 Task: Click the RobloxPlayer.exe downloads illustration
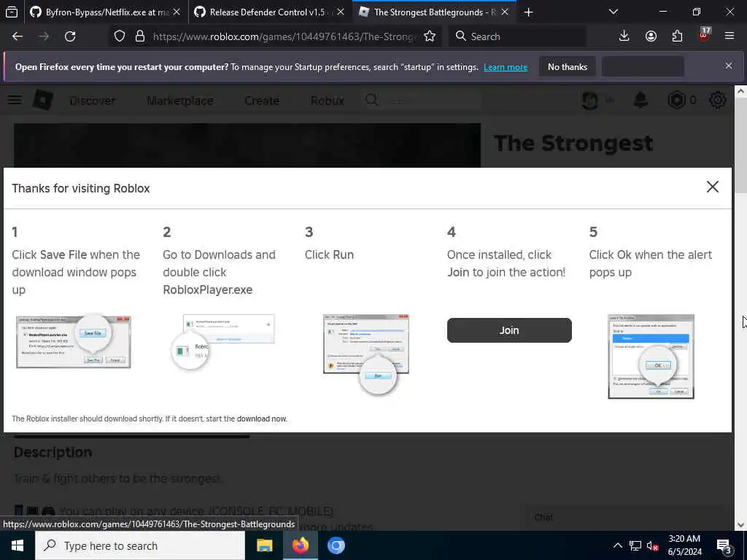click(x=223, y=342)
